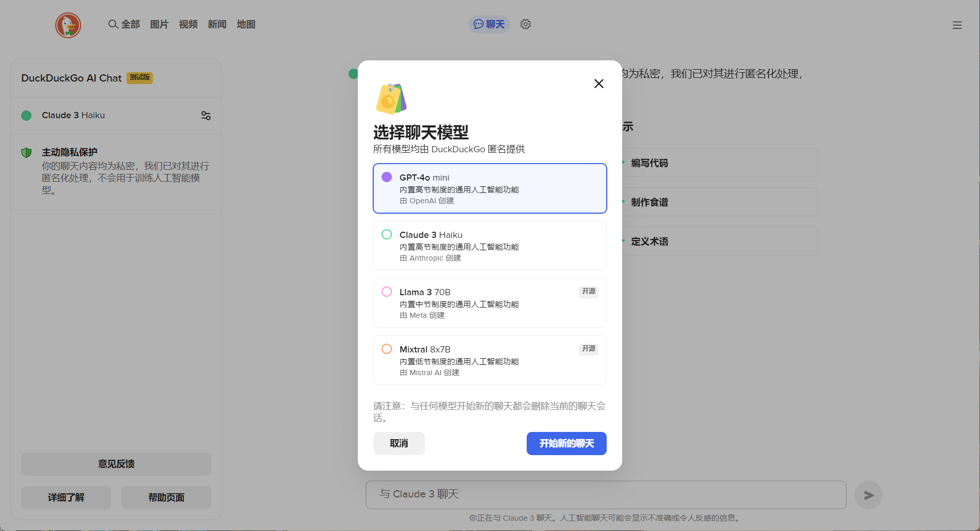The image size is (980, 531).
Task: Switch to the 地图 search tab
Action: tap(246, 24)
